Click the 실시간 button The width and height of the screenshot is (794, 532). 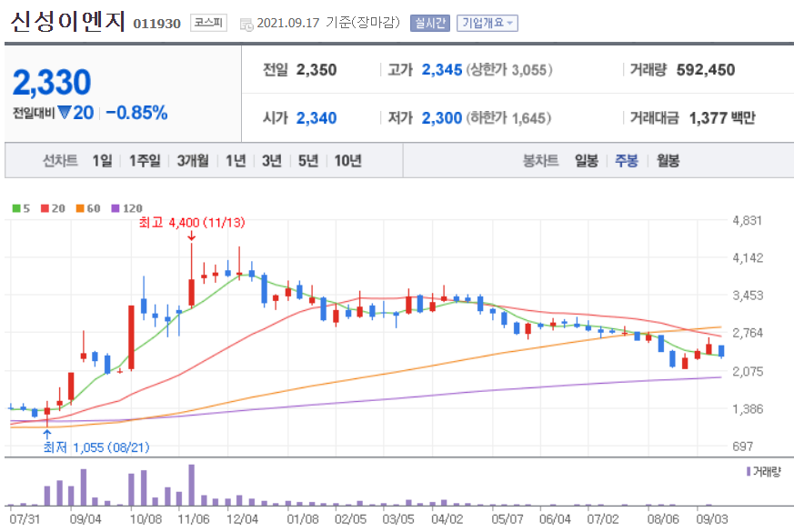click(x=430, y=23)
